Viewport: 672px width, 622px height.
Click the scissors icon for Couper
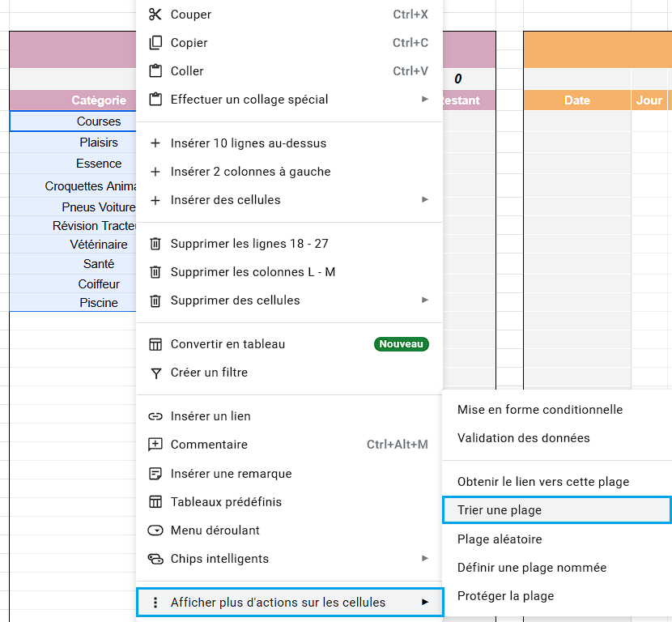coord(155,15)
